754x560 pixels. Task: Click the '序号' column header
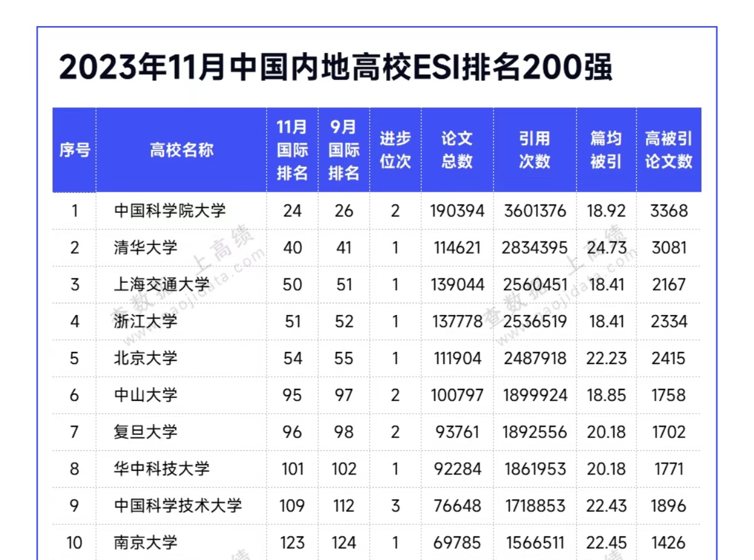tap(74, 150)
